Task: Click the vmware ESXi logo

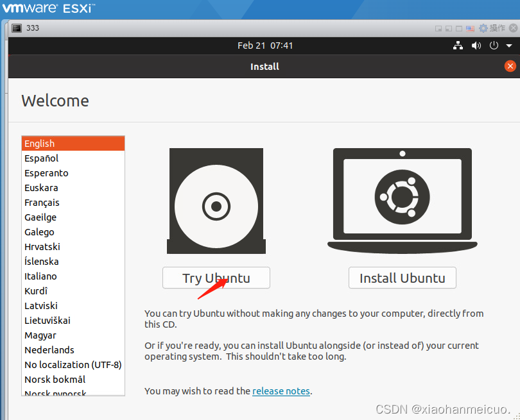Action: [48, 8]
